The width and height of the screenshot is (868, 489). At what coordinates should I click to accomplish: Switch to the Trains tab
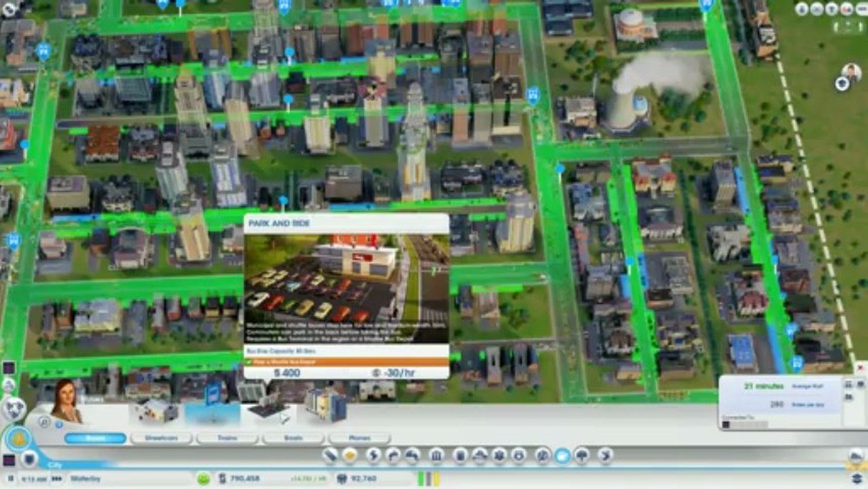click(227, 438)
